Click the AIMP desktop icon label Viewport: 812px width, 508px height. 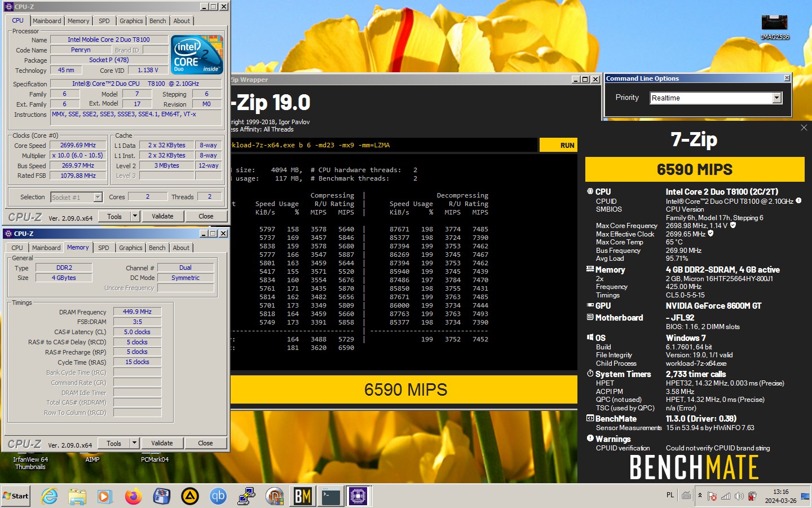(92, 459)
